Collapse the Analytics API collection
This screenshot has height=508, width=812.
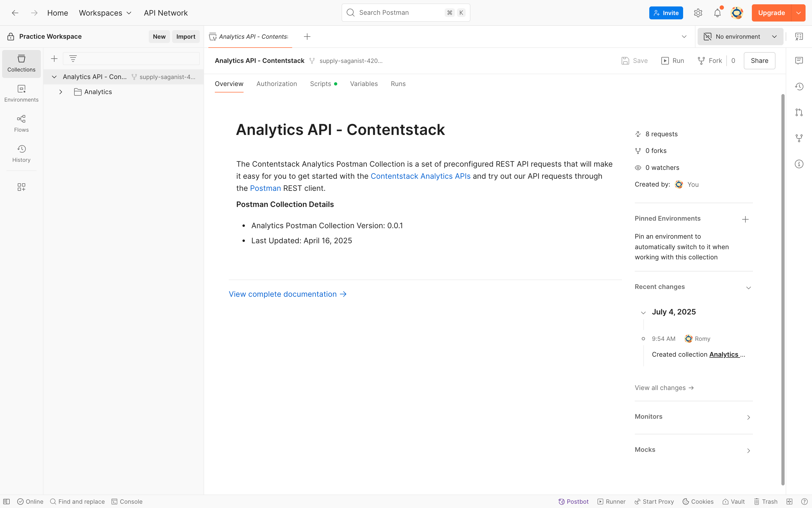(x=54, y=77)
